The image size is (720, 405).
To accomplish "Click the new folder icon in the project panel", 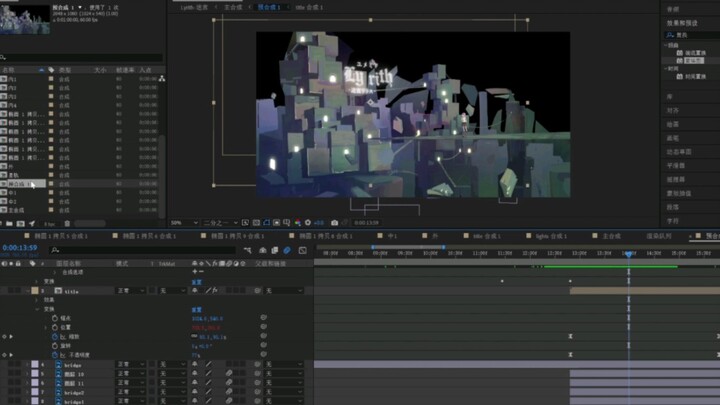I will pyautogui.click(x=9, y=224).
